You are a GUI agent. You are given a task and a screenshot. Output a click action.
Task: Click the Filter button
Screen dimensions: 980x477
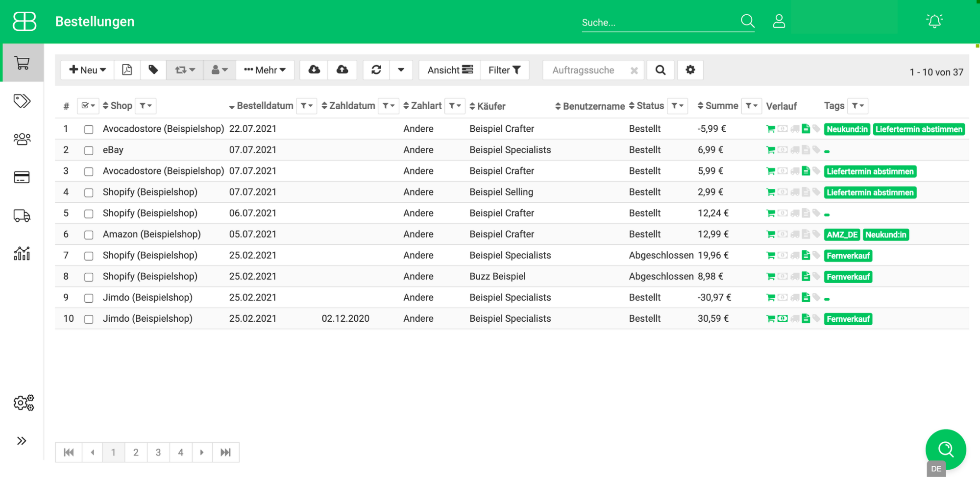click(x=504, y=70)
